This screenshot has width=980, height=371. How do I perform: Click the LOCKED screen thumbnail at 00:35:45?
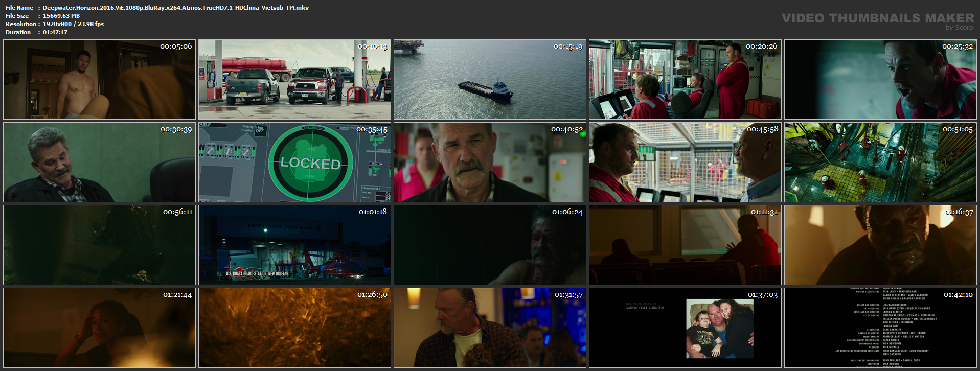294,162
